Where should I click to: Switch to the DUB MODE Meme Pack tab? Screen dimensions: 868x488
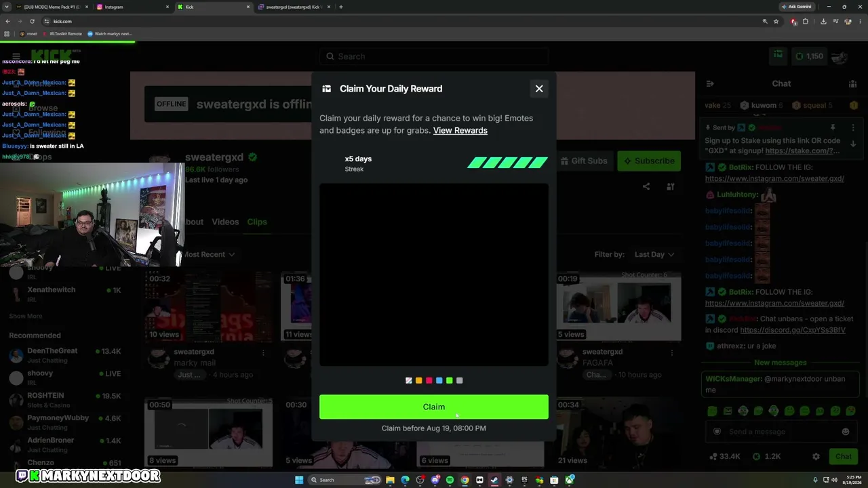(x=51, y=7)
